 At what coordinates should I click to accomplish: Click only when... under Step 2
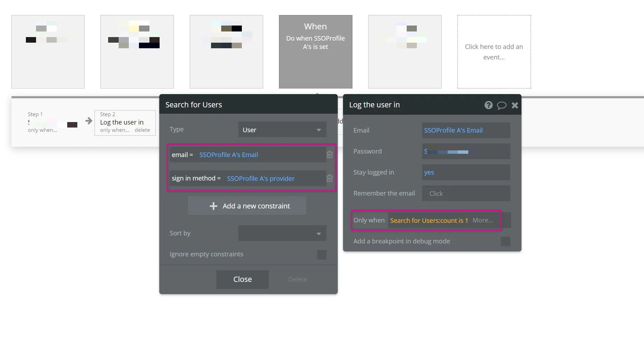114,130
